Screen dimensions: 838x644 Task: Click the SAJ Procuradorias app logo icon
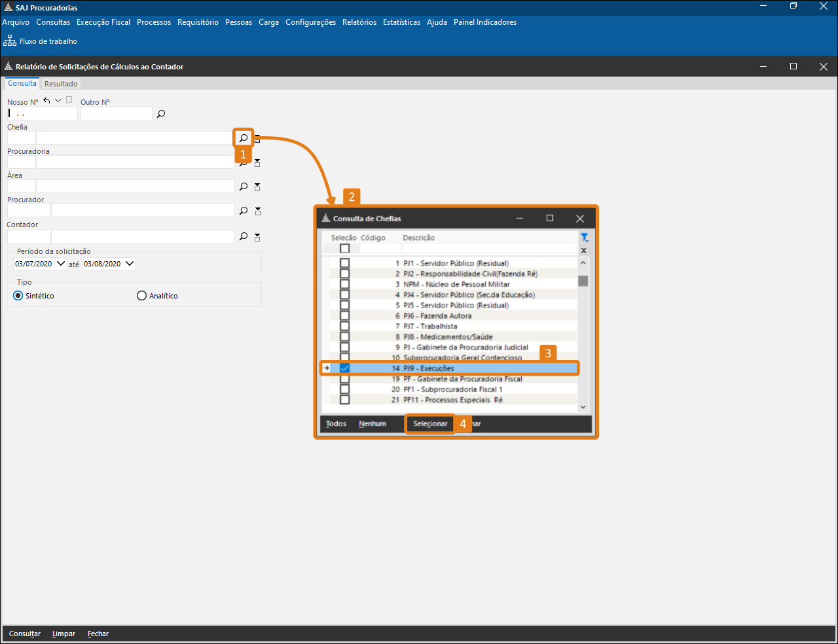point(8,8)
